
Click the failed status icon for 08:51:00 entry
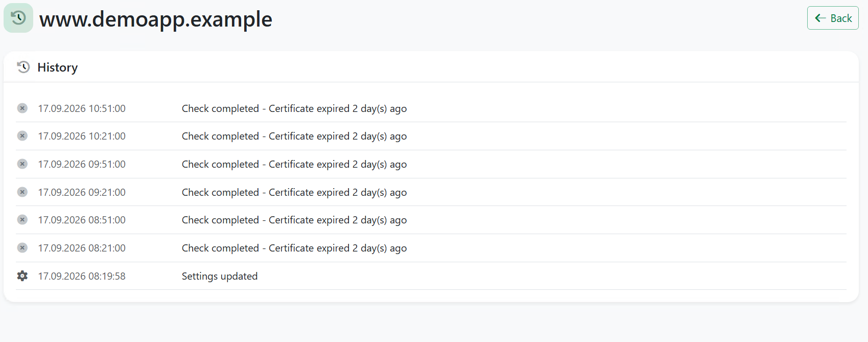point(22,219)
